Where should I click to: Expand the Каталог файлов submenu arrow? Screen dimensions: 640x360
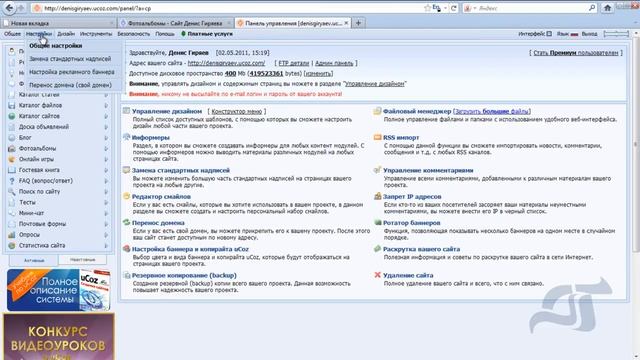tap(106, 105)
